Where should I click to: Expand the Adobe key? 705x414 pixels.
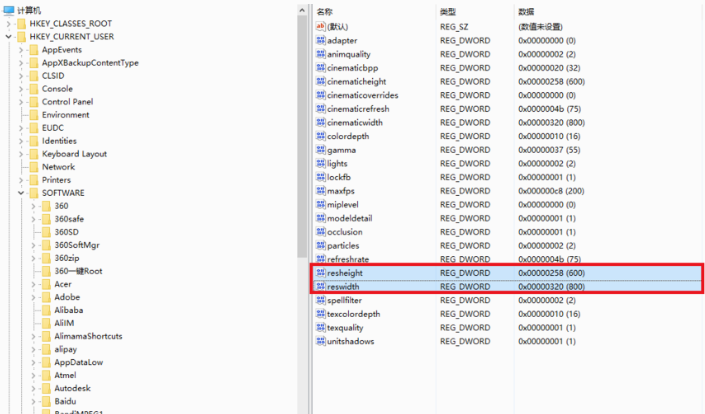click(x=33, y=298)
